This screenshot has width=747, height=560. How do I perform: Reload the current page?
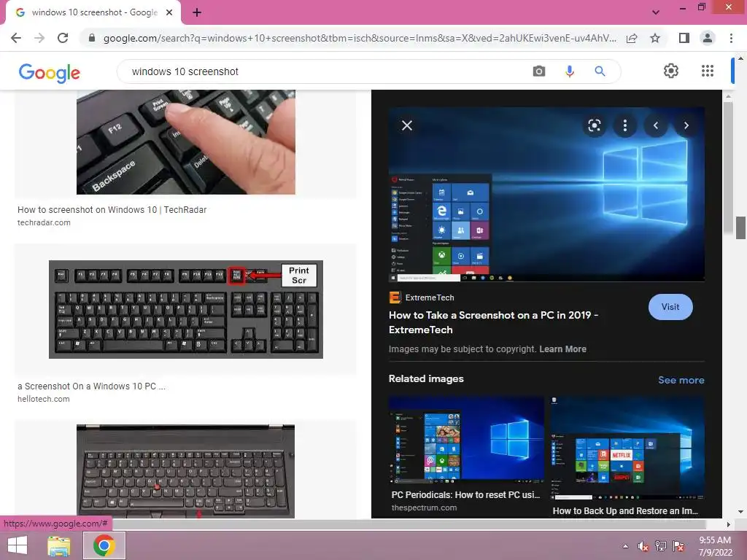[63, 38]
